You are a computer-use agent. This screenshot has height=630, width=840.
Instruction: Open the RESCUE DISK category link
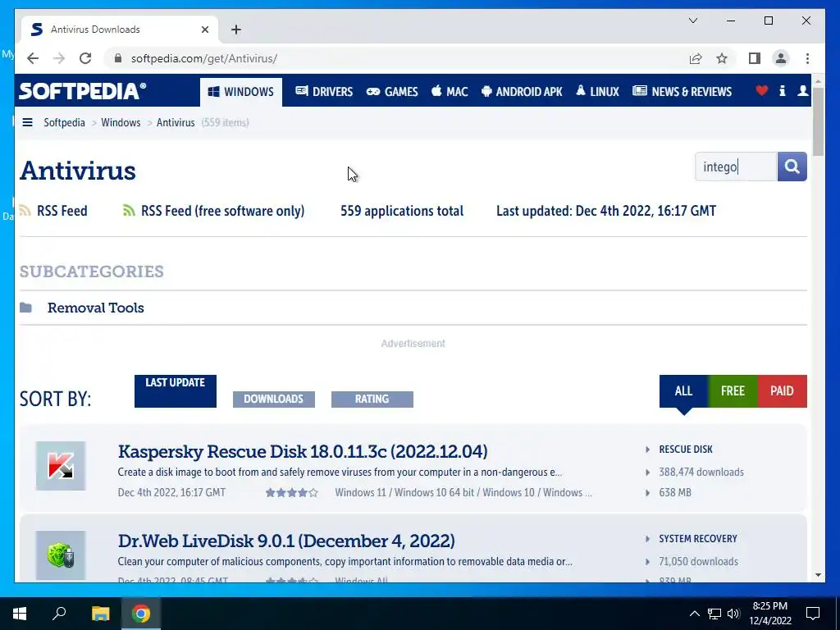pos(686,450)
